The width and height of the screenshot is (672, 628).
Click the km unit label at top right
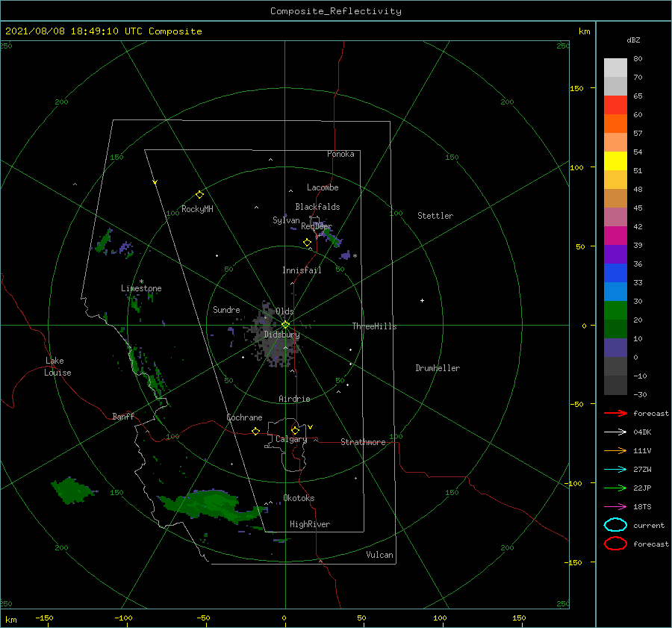584,31
